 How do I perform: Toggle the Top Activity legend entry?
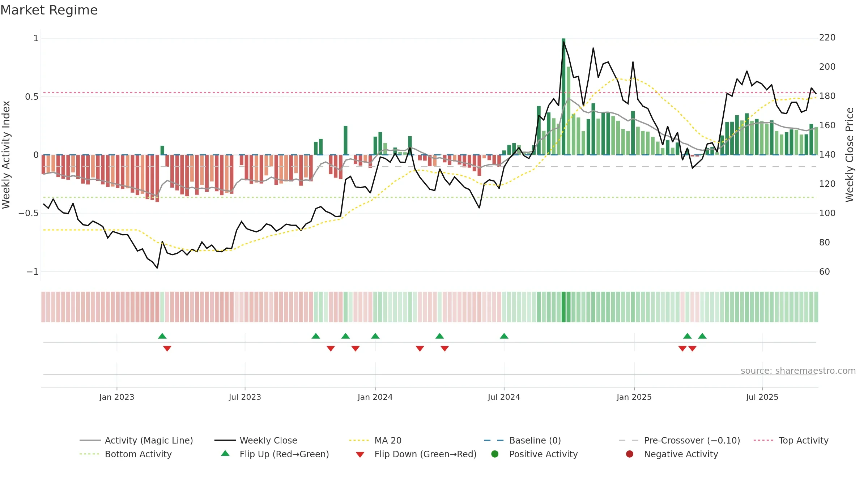click(x=791, y=440)
